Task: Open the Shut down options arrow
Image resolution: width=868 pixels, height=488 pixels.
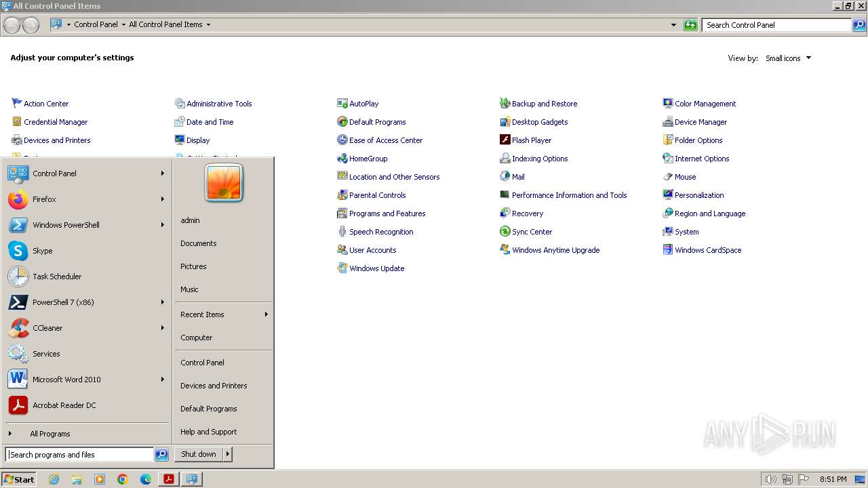Action: (x=228, y=454)
